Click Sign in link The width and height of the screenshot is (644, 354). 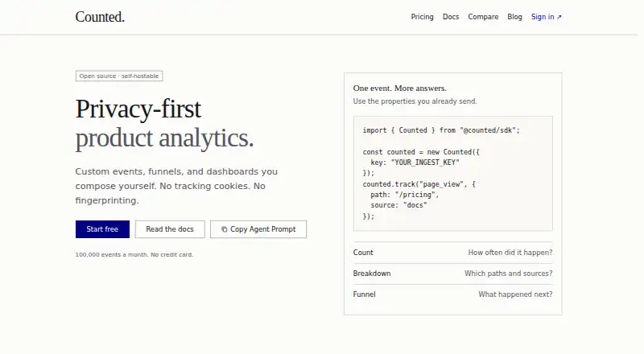547,17
